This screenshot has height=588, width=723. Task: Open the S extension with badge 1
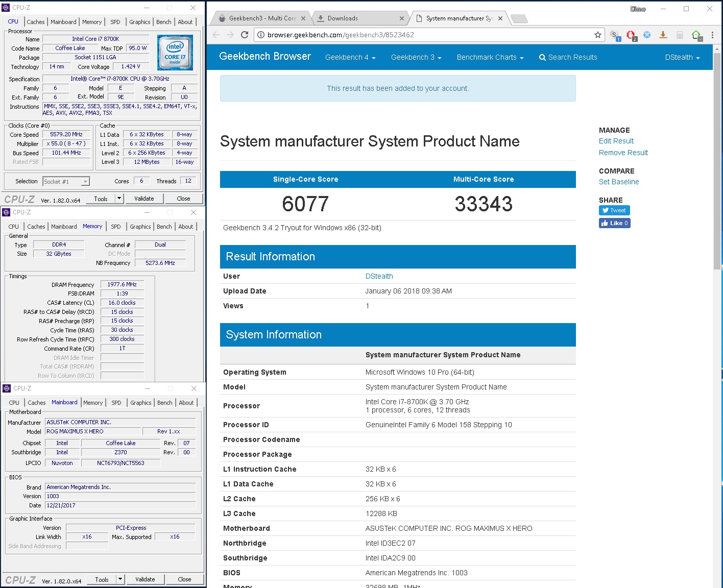[615, 35]
